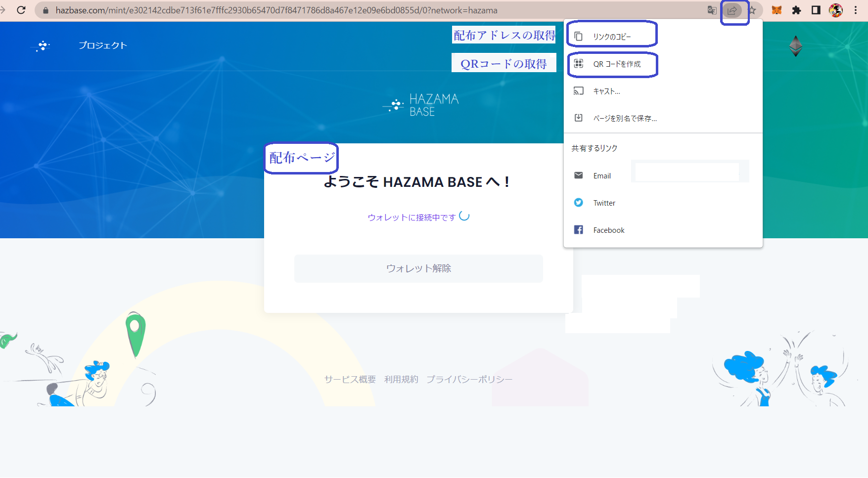Open the MetaMask fox extension

click(777, 10)
